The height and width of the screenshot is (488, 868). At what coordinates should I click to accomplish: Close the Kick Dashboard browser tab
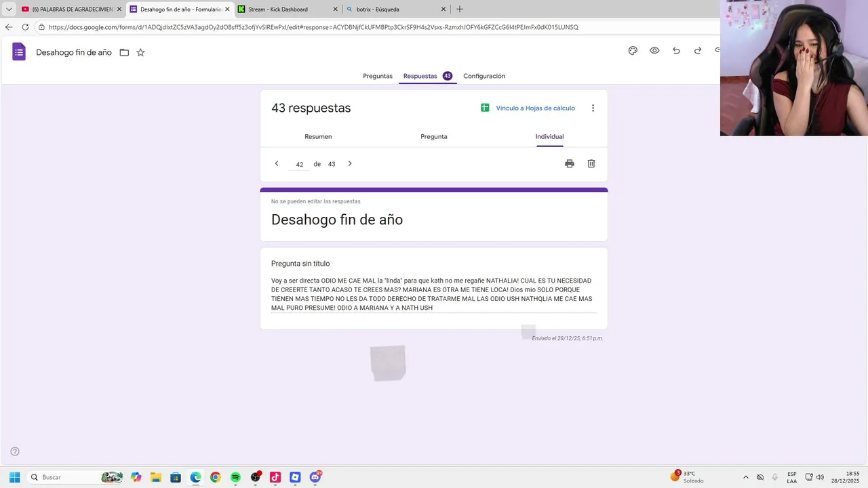click(x=335, y=9)
